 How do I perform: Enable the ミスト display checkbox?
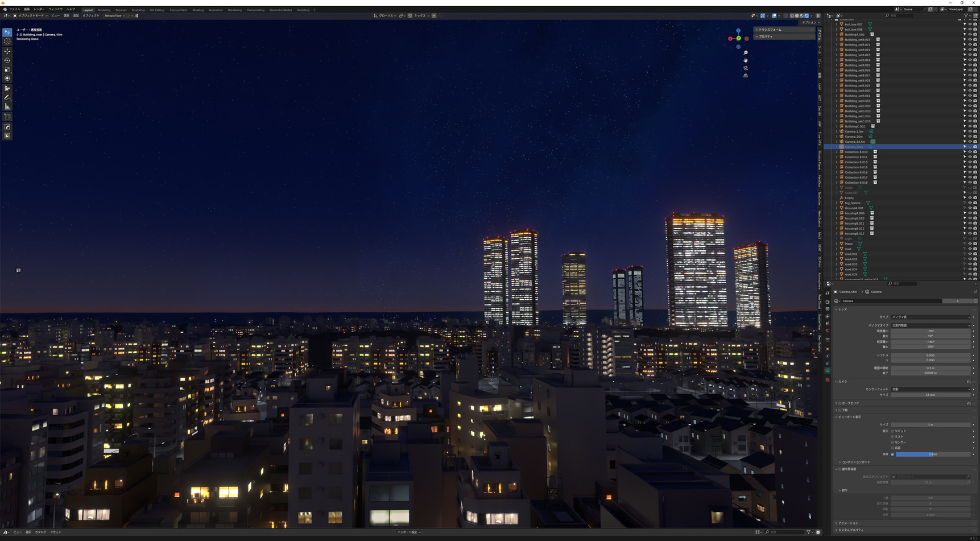(x=892, y=437)
